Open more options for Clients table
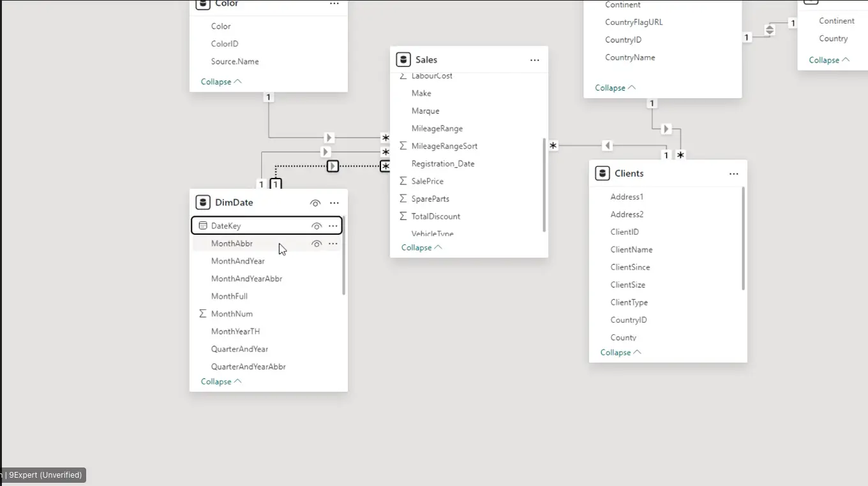The image size is (868, 486). point(733,173)
